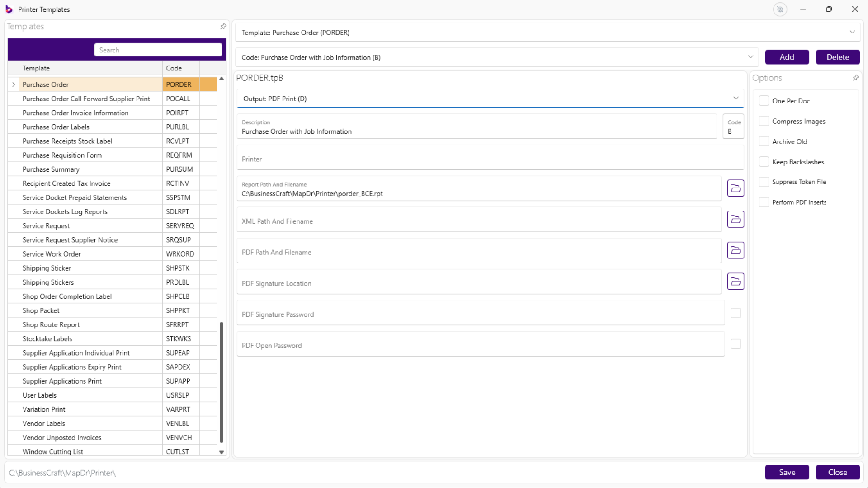The width and height of the screenshot is (868, 488).
Task: Pin the Options panel
Action: tap(855, 78)
